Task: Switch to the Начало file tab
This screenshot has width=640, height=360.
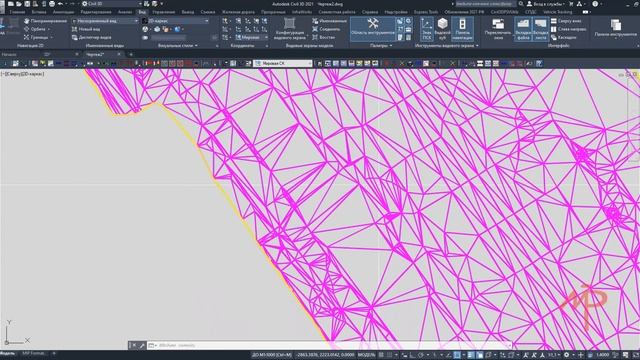Action: [9, 54]
